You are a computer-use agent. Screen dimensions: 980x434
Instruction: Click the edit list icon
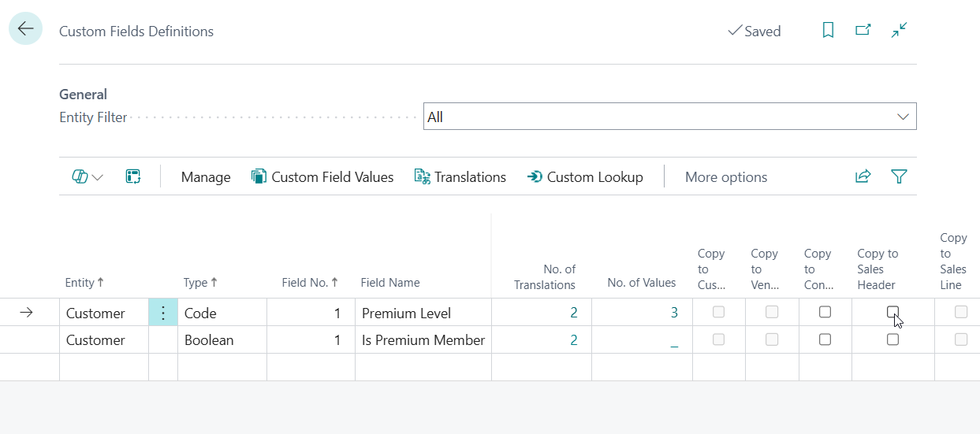coord(132,177)
